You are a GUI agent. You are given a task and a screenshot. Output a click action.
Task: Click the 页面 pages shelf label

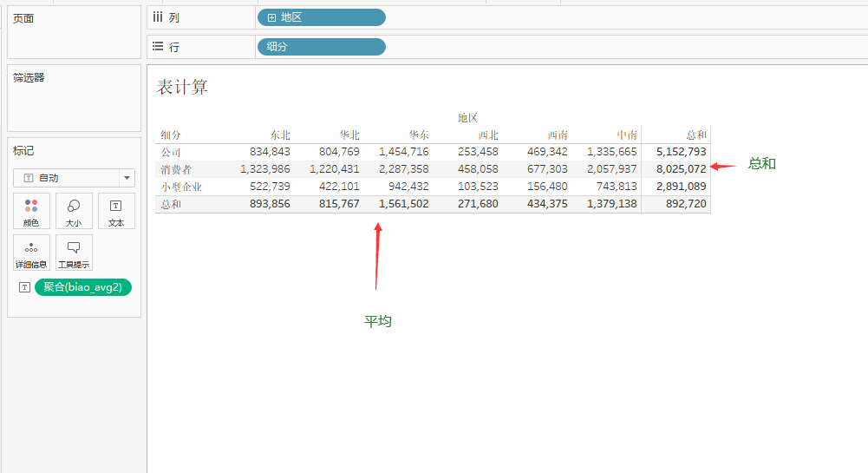coord(23,18)
